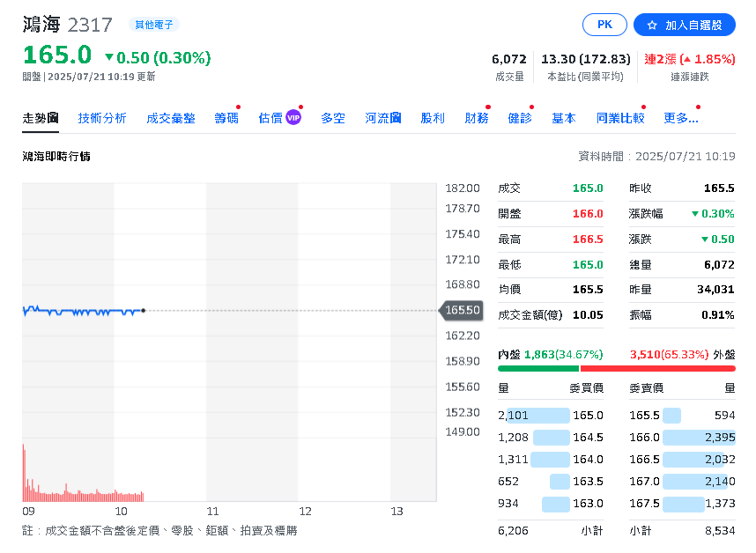
Task: Click the 13.30 (172.83) P/E value
Action: (585, 59)
